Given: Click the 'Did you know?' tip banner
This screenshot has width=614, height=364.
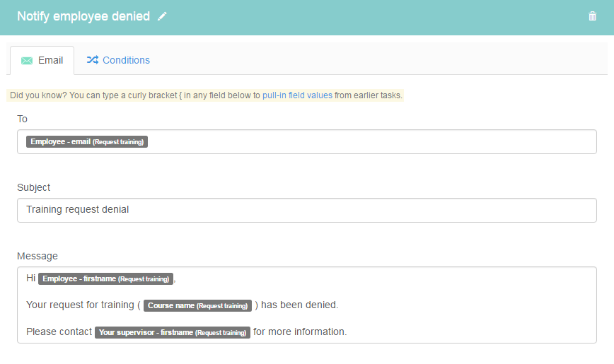Looking at the screenshot, I should point(205,95).
